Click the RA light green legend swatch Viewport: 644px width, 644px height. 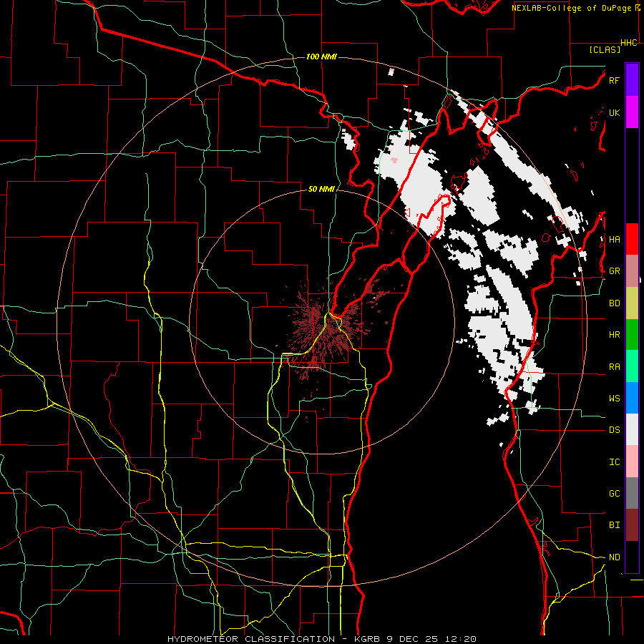[x=632, y=366]
